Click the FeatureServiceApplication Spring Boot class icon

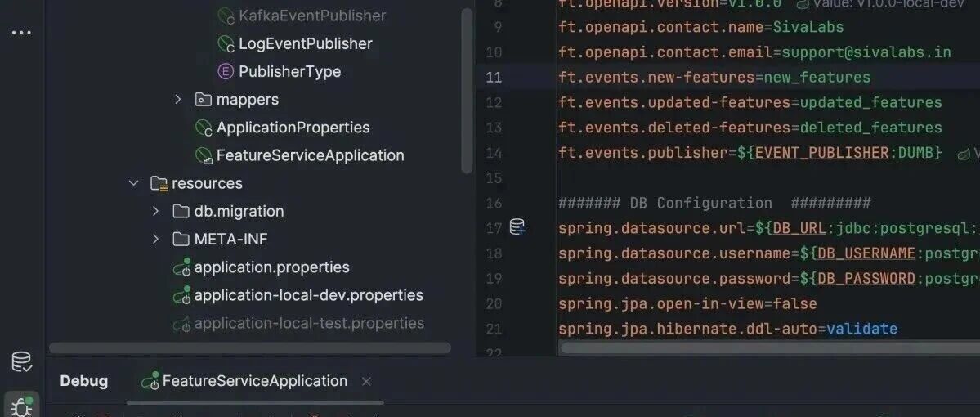coord(204,155)
